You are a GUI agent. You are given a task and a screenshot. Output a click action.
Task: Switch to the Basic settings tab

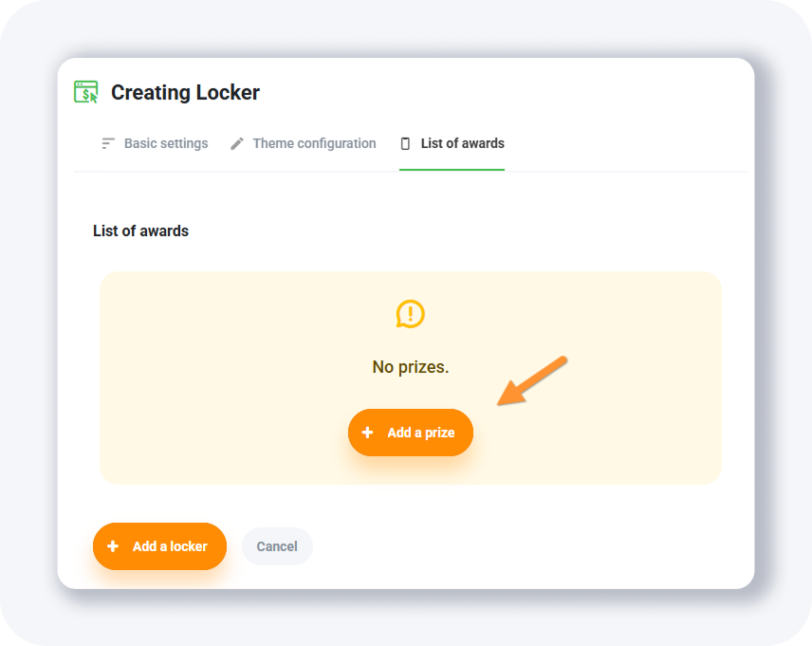coord(165,144)
